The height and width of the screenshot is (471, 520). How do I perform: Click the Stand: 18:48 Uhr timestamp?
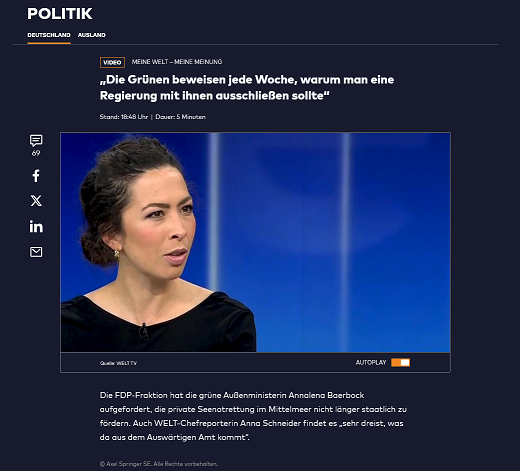pos(124,117)
